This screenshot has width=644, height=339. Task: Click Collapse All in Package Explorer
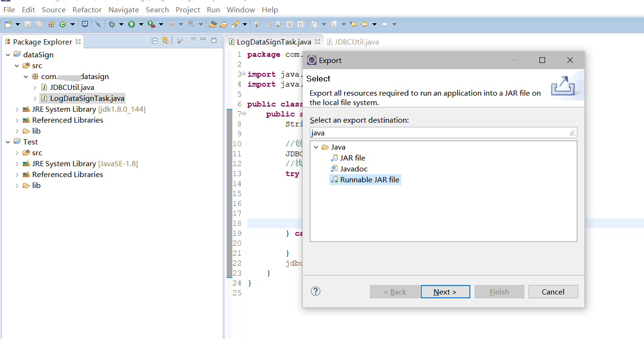click(x=155, y=41)
